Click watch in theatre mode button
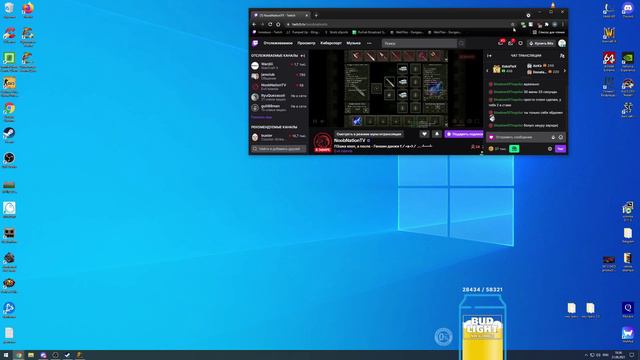 click(369, 134)
